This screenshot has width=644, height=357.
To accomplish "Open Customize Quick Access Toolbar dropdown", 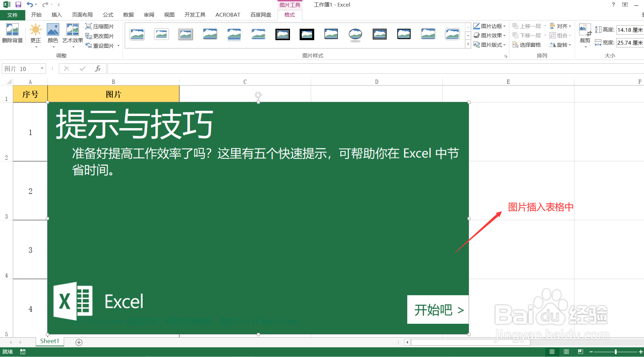I will [x=59, y=5].
